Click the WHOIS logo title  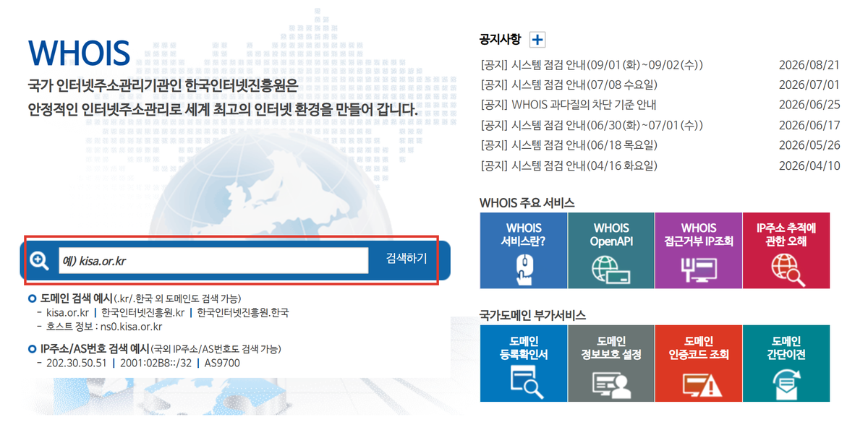point(79,53)
